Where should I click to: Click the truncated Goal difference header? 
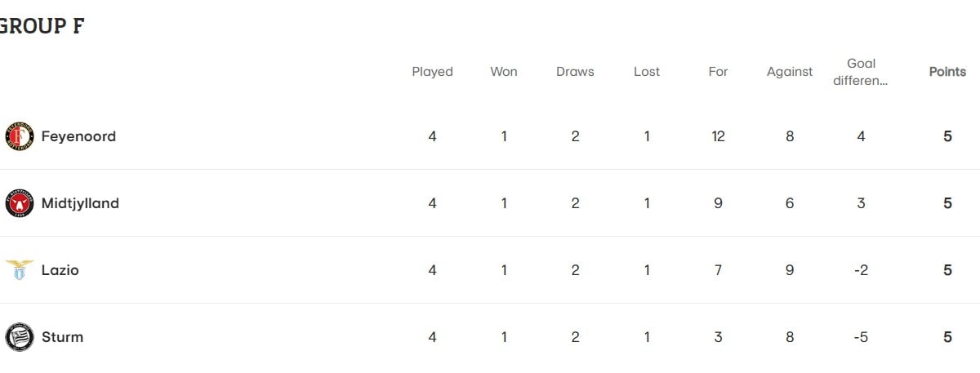pyautogui.click(x=861, y=72)
